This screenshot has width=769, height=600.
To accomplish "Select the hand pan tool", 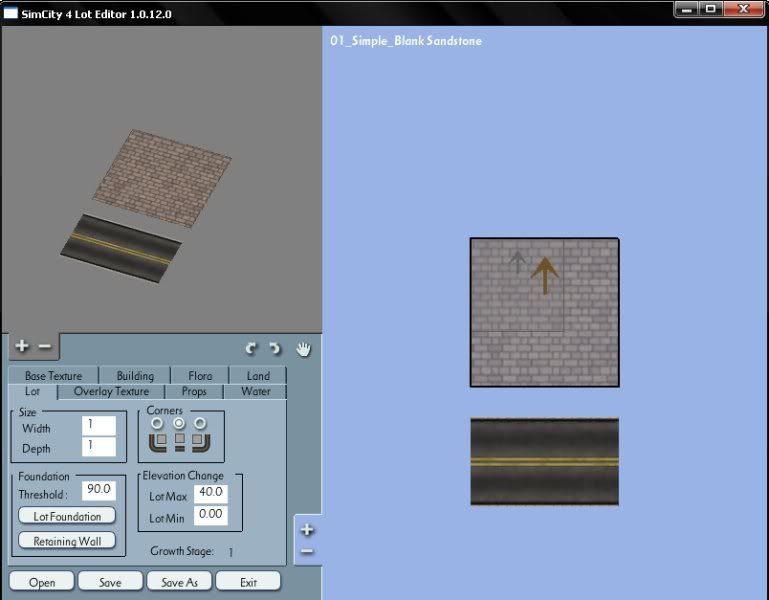I will pos(304,349).
